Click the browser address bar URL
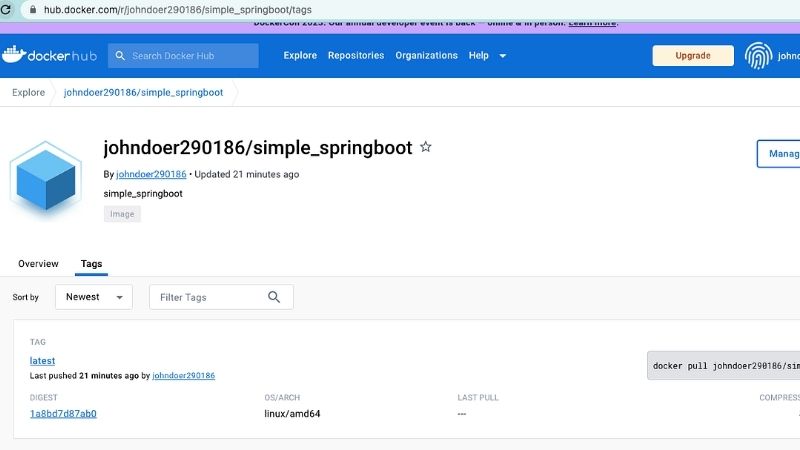 point(178,10)
